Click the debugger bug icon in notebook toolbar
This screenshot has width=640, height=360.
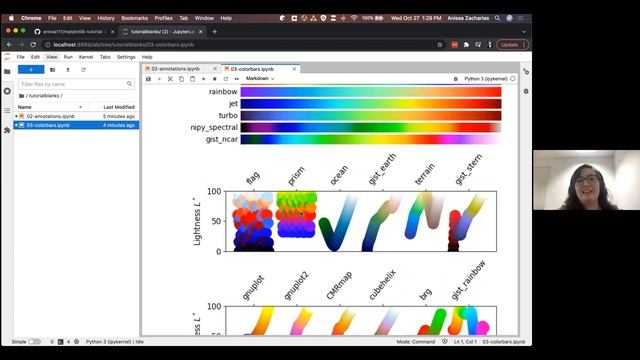pyautogui.click(x=456, y=79)
